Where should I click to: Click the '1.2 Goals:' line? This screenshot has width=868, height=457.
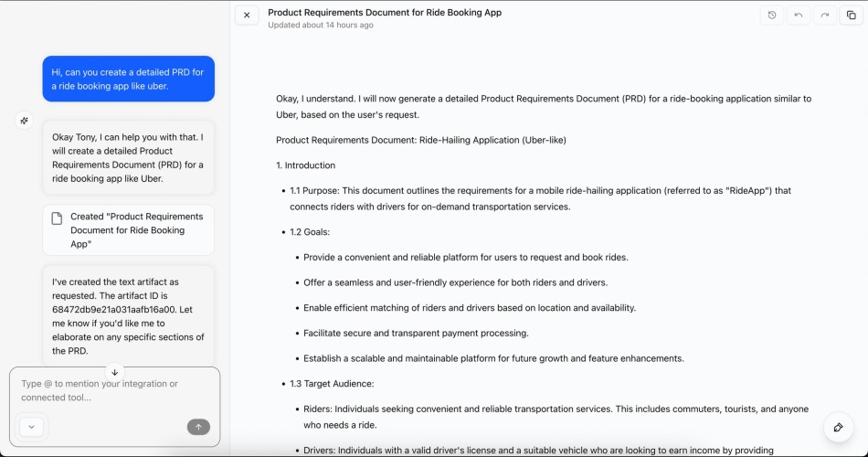pyautogui.click(x=310, y=232)
